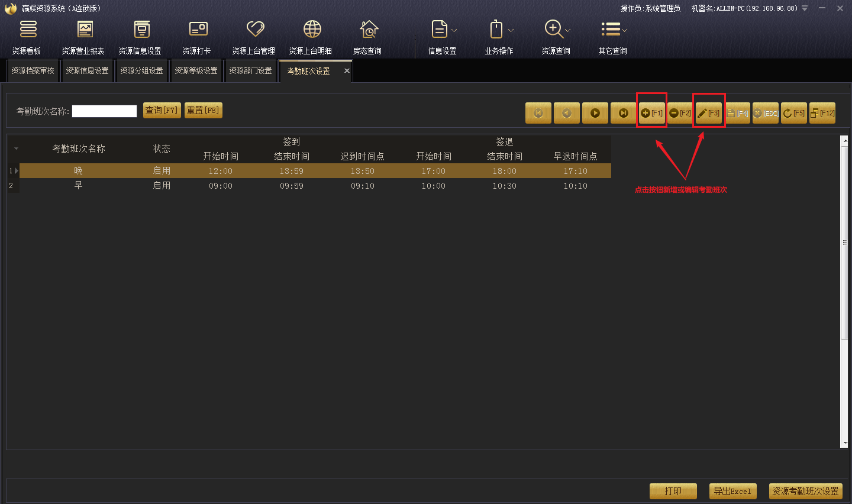The height and width of the screenshot is (504, 852).
Task: Cancel with the ESC button
Action: tap(766, 113)
